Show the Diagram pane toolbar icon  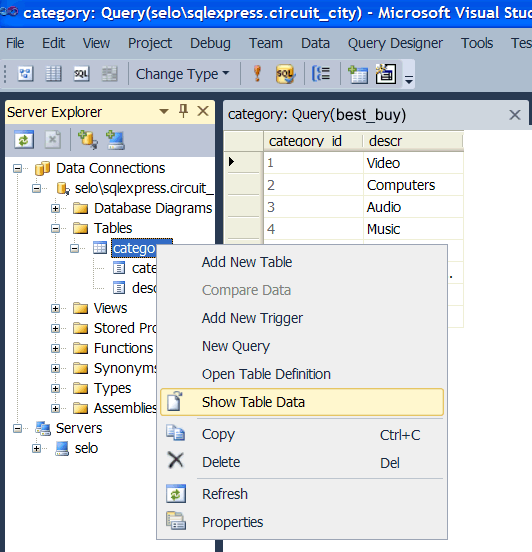pos(25,74)
